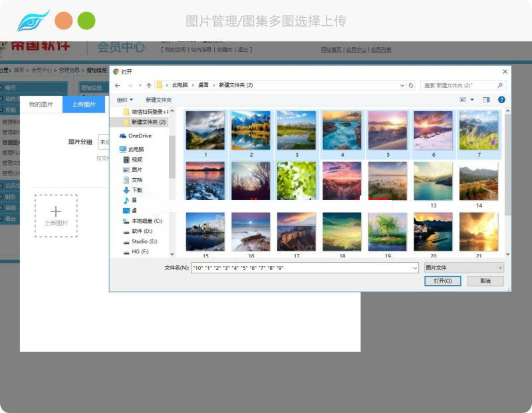
Task: Switch to the 我的图片 tab
Action: pyautogui.click(x=41, y=104)
